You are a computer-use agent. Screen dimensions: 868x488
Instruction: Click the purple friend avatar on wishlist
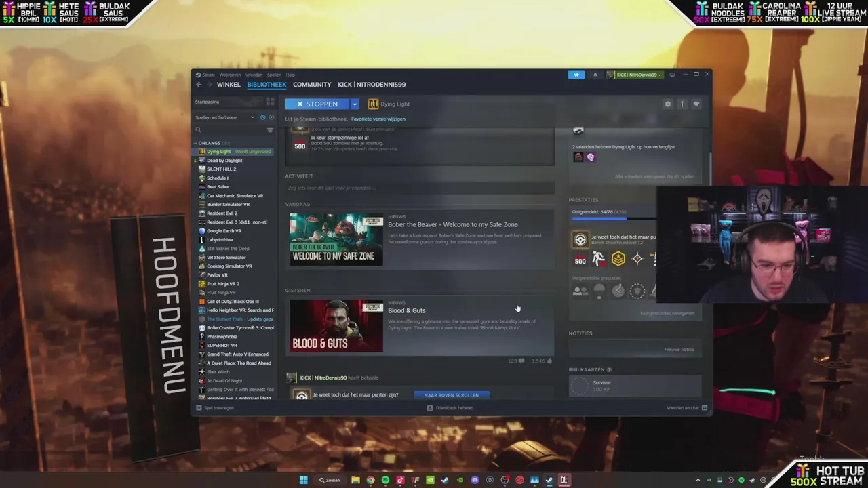(590, 157)
